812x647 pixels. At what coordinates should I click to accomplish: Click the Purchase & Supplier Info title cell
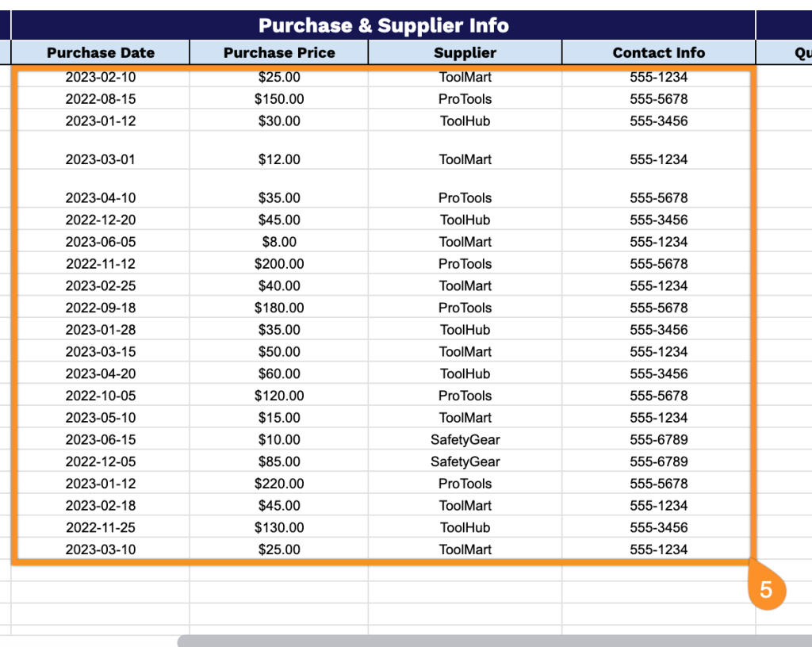(383, 25)
